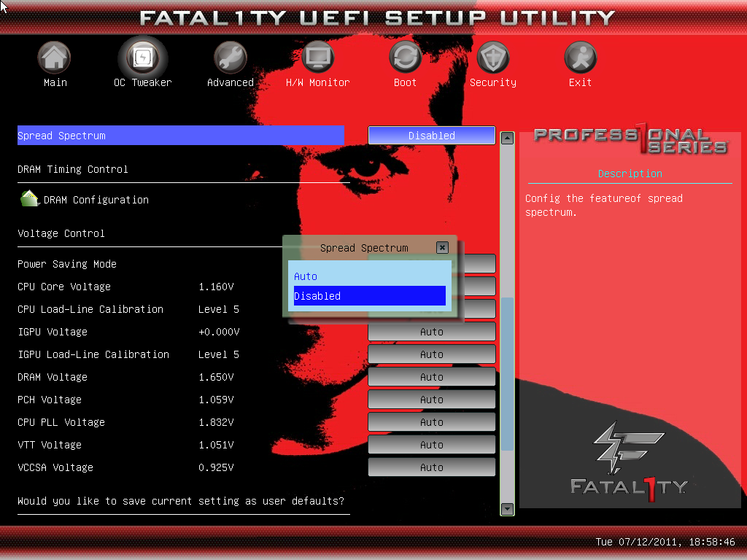Open the DRAM Configuration folder icon
The width and height of the screenshot is (747, 560).
[x=30, y=199]
